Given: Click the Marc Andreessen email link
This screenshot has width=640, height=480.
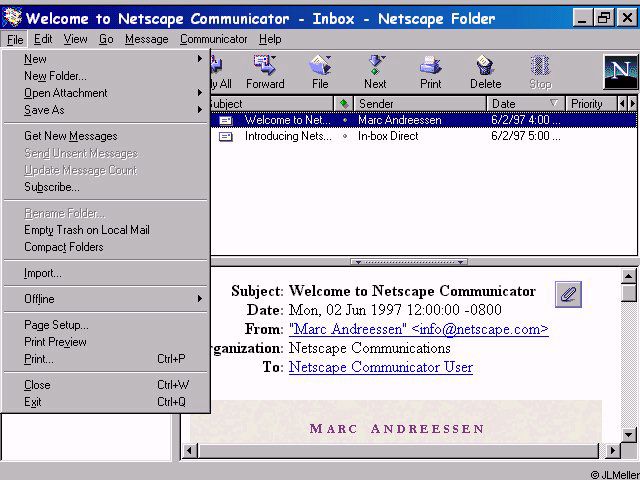Looking at the screenshot, I should [418, 329].
